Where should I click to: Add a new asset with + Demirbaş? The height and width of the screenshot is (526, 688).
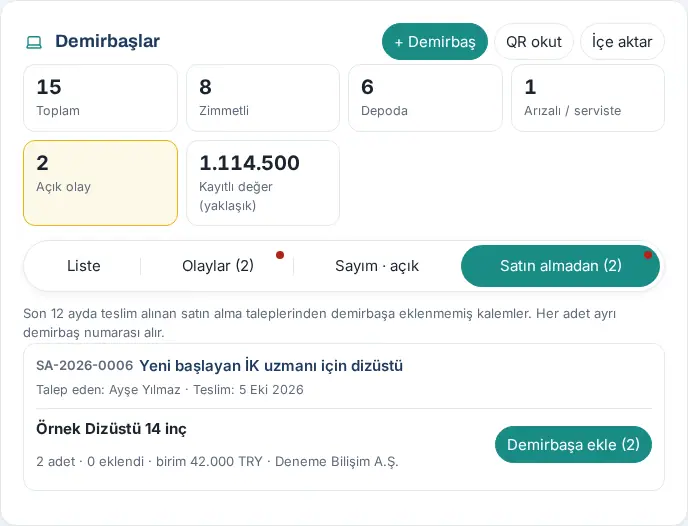(x=435, y=42)
